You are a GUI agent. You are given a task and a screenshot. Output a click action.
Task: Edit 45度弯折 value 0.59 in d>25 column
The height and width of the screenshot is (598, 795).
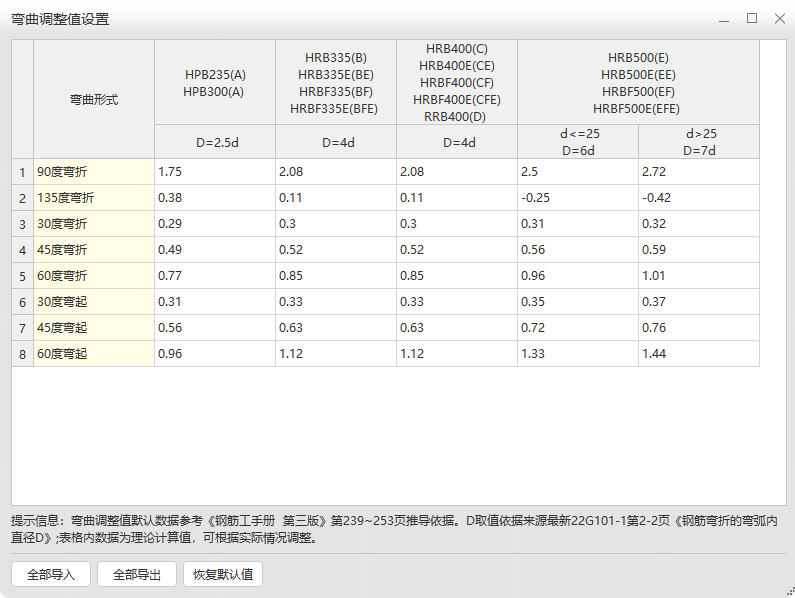[x=699, y=250]
